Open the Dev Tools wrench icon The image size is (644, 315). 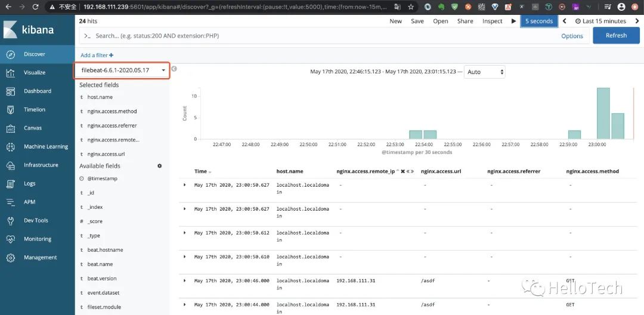coord(11,221)
